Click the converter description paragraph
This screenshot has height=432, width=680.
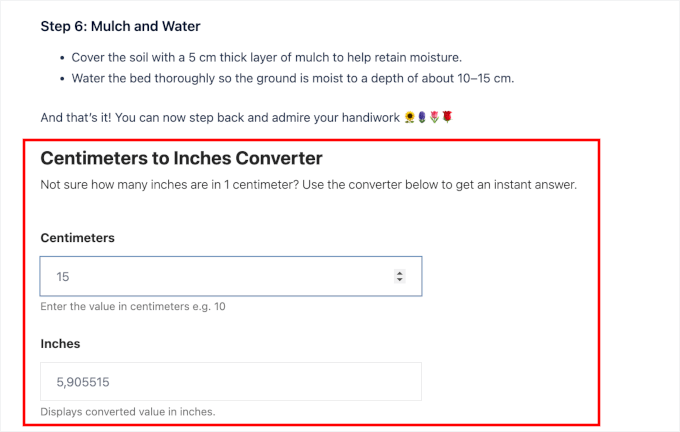[308, 185]
